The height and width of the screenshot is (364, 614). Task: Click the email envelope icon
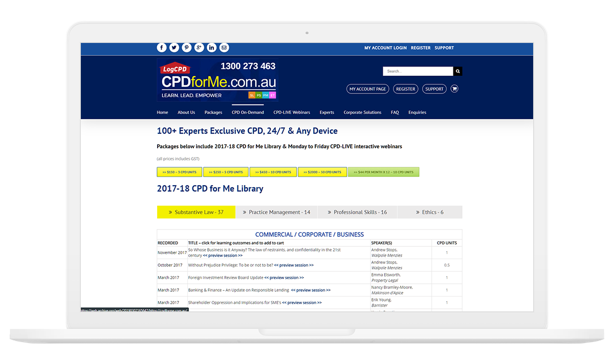point(224,48)
